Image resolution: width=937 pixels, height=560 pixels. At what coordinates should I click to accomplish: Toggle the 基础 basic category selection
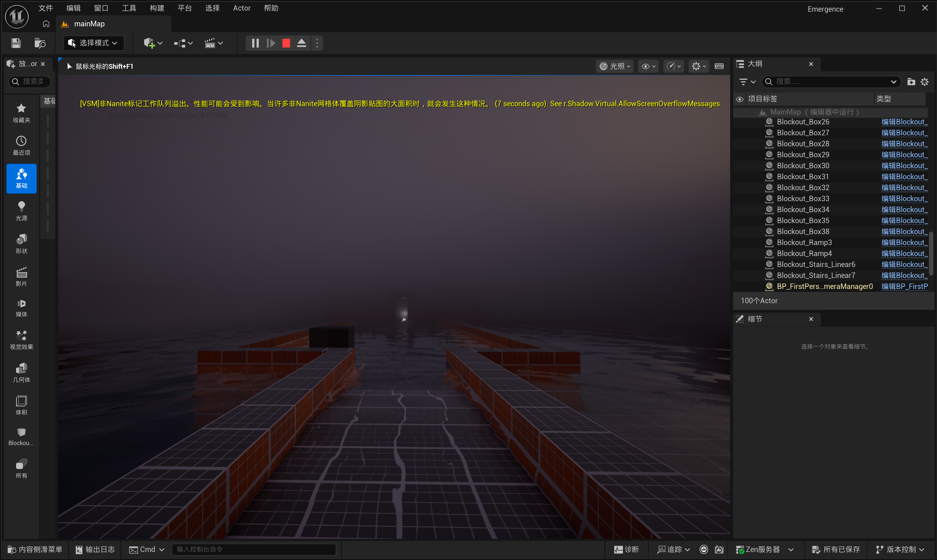click(22, 178)
